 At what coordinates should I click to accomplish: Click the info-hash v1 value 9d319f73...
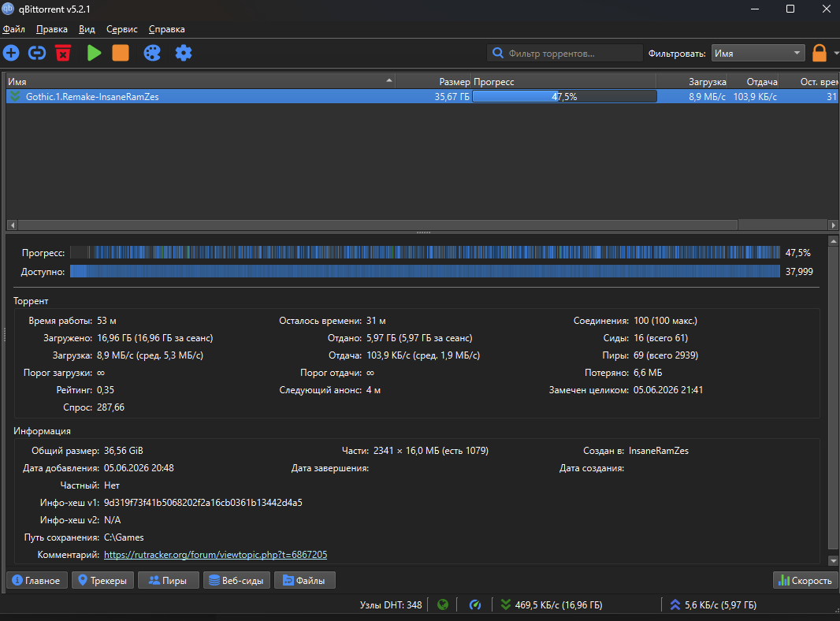tap(203, 503)
